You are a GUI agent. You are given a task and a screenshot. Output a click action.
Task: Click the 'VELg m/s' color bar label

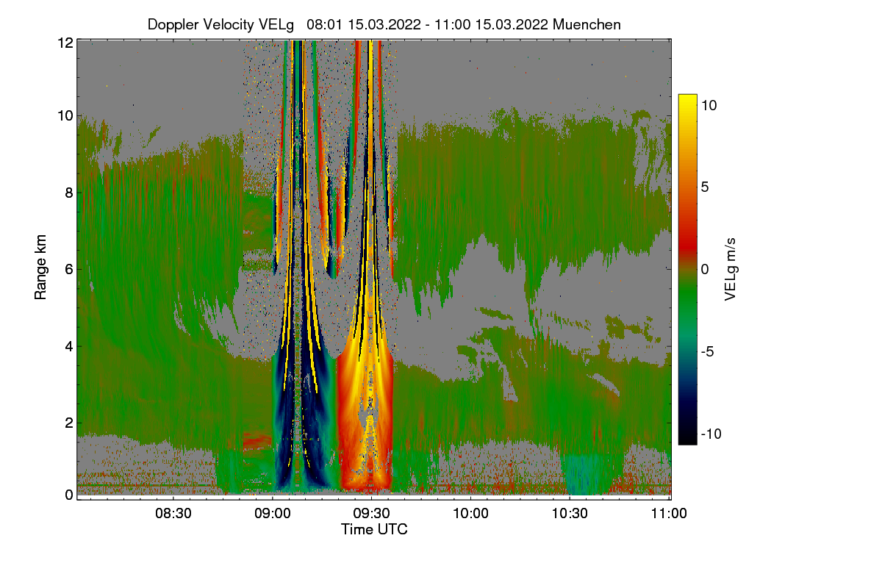(x=730, y=269)
